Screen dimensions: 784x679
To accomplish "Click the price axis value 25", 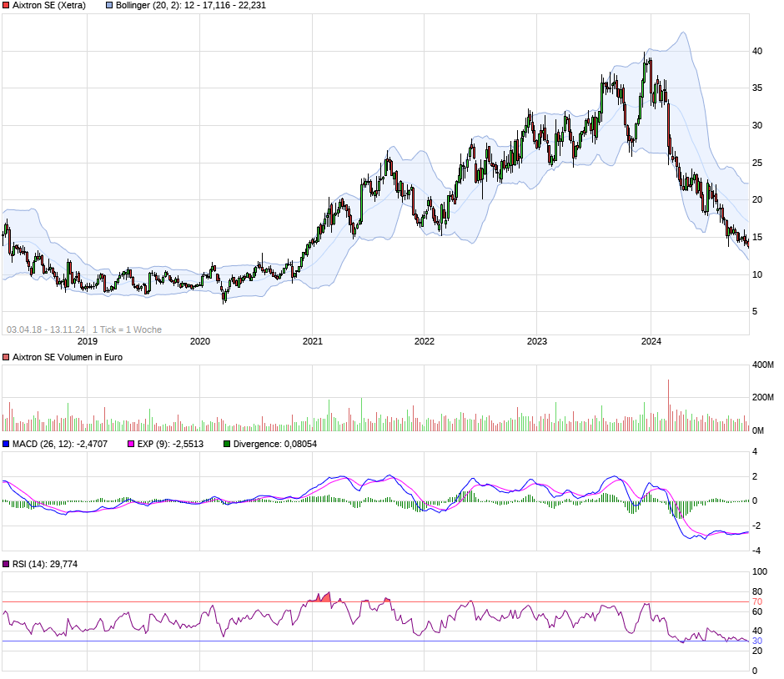I will [x=757, y=163].
